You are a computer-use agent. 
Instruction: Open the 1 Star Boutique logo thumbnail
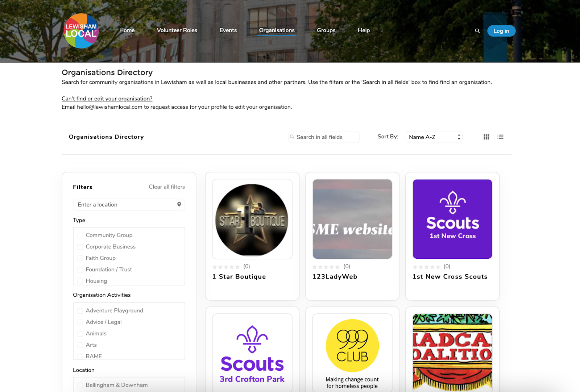[252, 219]
